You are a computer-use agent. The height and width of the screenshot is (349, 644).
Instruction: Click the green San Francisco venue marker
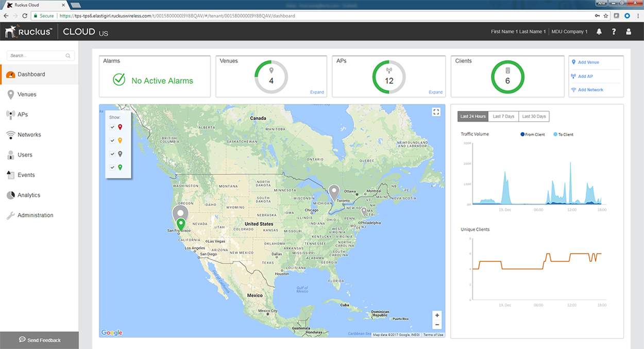(x=181, y=224)
